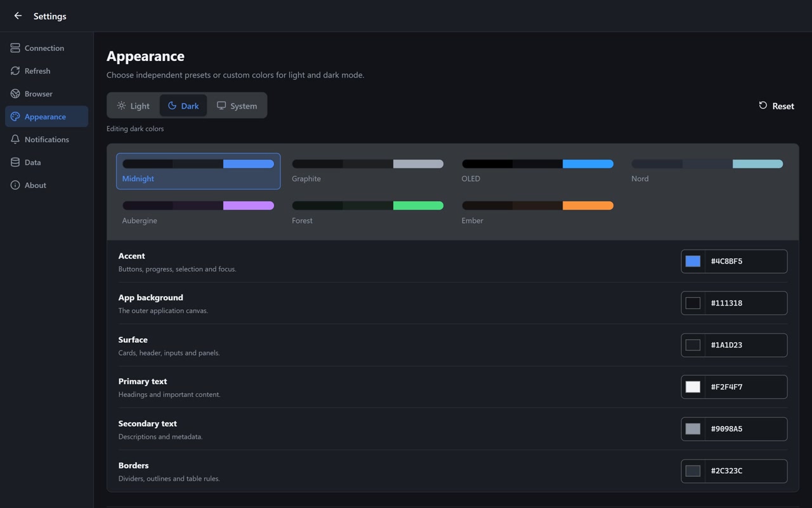Select the Forest preset
Screen dimensions: 812x508
click(368, 213)
